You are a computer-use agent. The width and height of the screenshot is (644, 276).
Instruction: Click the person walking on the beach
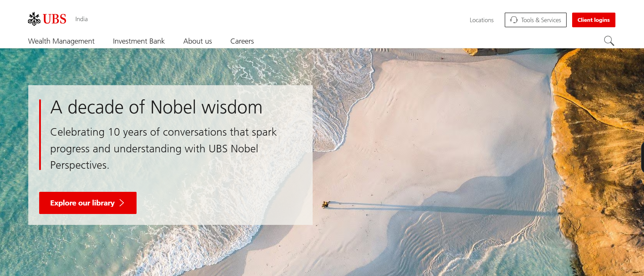(325, 204)
